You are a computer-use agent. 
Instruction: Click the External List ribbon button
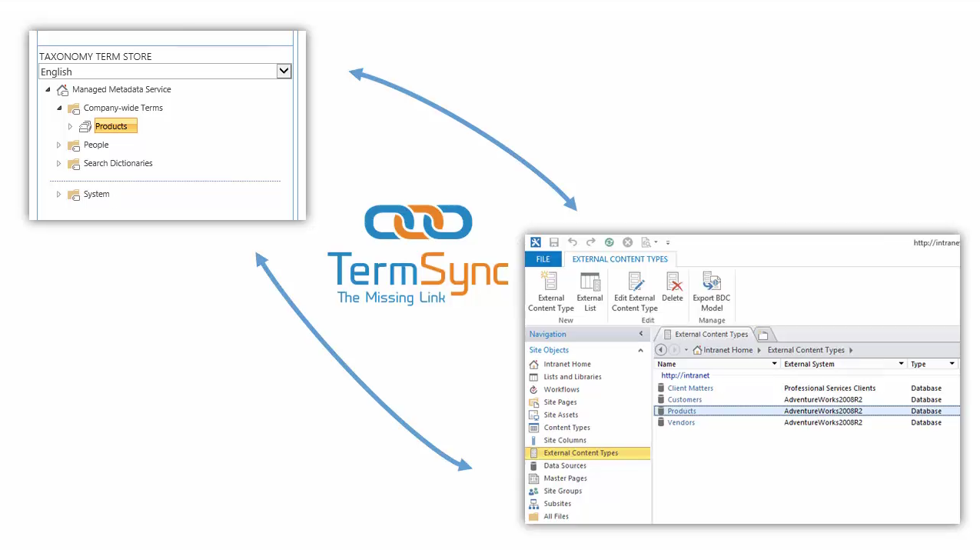coord(590,292)
